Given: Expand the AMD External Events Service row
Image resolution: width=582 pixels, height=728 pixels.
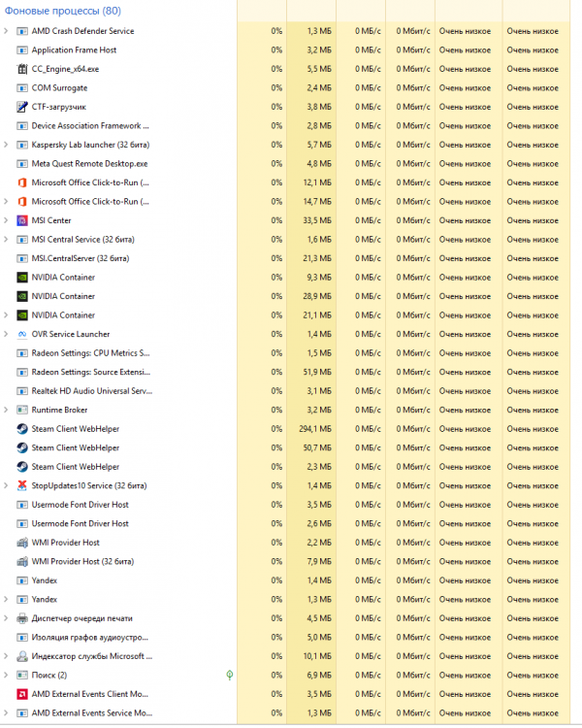Looking at the screenshot, I should coord(6,713).
